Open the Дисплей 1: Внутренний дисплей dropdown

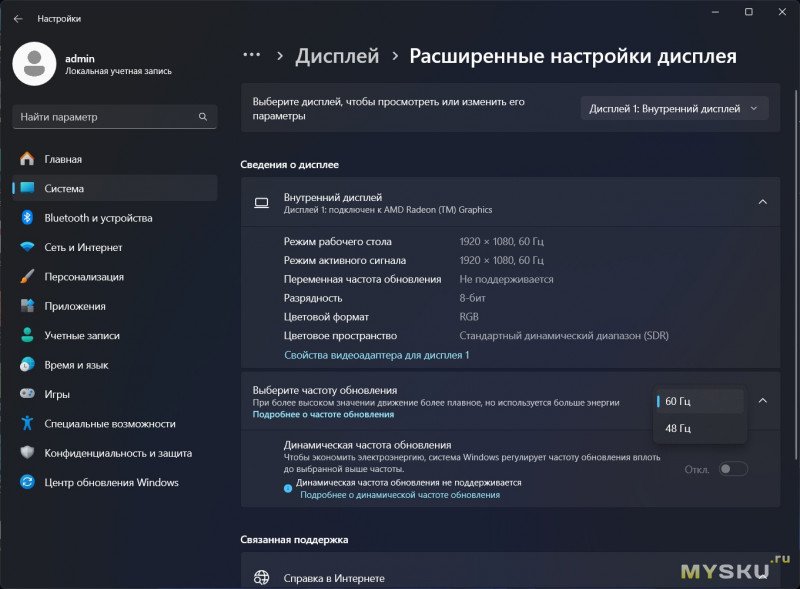pyautogui.click(x=674, y=109)
